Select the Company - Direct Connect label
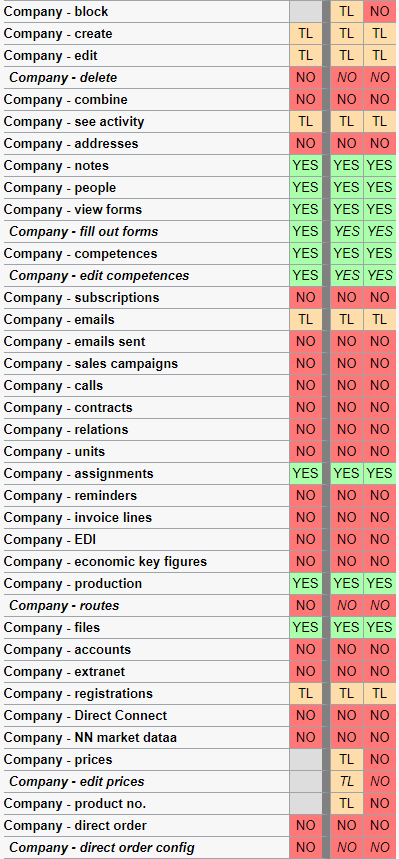The width and height of the screenshot is (399, 859). (86, 715)
